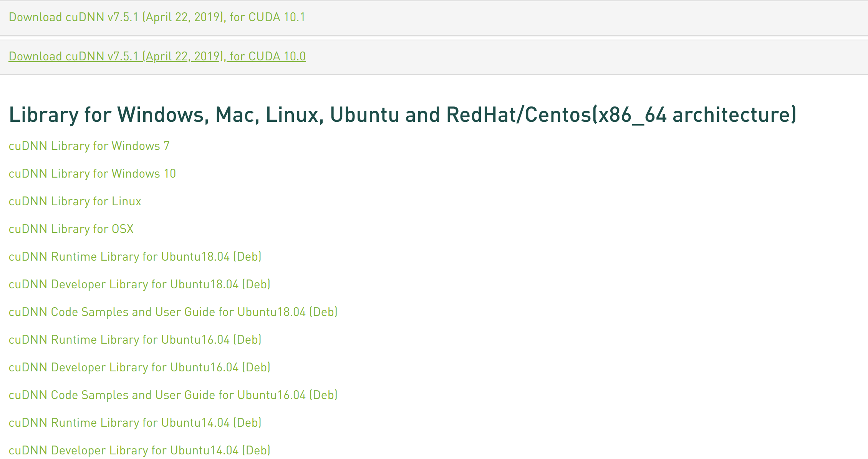Viewport: 868px width, 459px height.
Task: Get cuDNN Developer Library for Ubuntu18.04 Deb
Action: click(139, 284)
